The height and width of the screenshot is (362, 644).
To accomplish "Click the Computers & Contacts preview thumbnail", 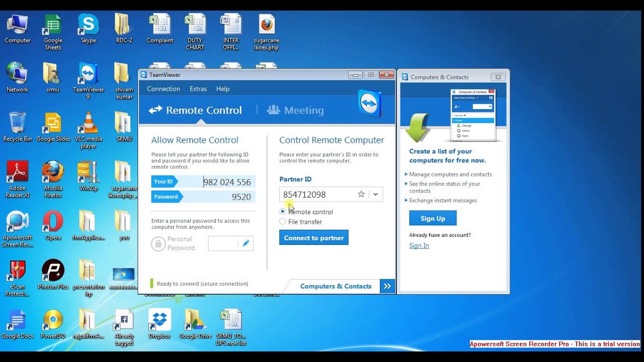I will tap(473, 115).
